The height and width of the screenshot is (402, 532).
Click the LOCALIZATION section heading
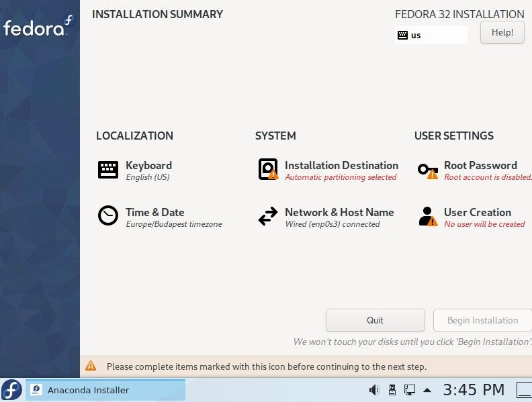pos(135,136)
